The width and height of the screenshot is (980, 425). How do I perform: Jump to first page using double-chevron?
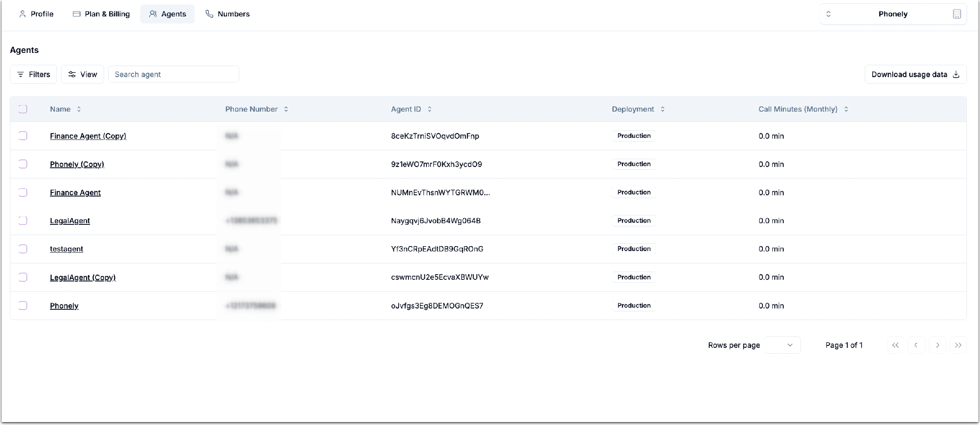[x=895, y=345]
